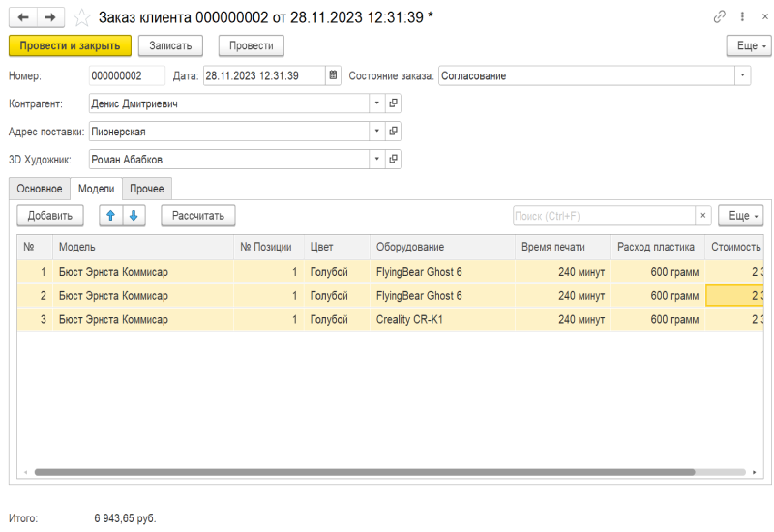
Task: Expand Контрагент dropdown list
Action: [377, 103]
